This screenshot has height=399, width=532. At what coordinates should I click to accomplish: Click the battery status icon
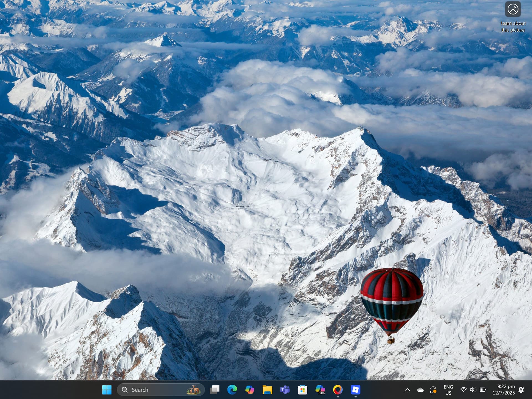tap(483, 390)
